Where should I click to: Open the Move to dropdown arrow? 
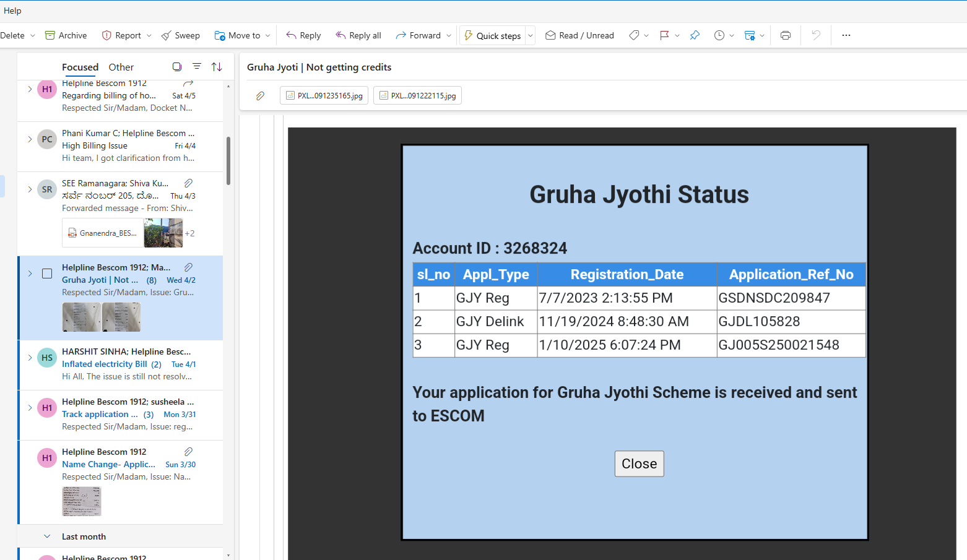point(268,35)
